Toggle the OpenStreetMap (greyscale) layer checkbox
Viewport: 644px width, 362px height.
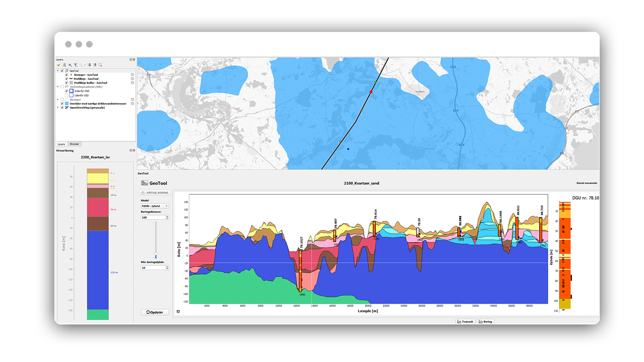62,107
